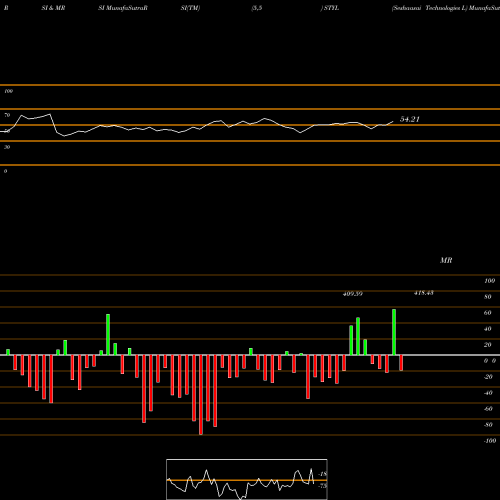Click the "SI MunafaSutraR" header text

tap(123, 8)
